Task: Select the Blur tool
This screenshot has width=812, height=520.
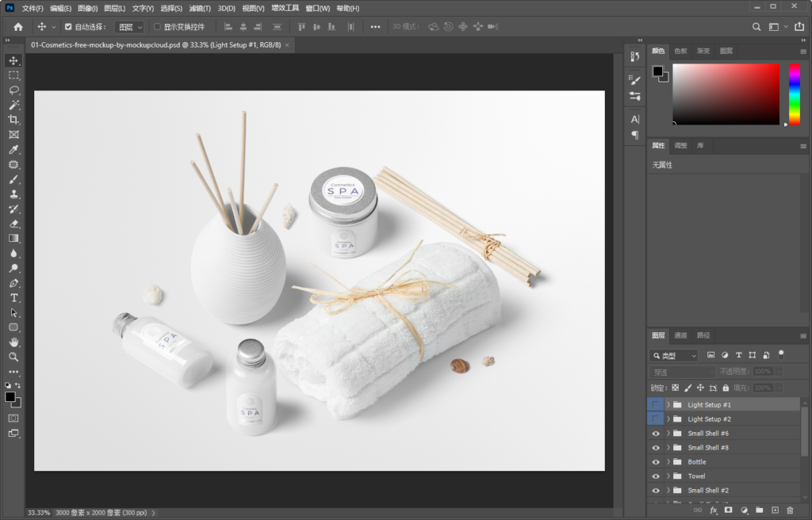Action: coord(13,254)
